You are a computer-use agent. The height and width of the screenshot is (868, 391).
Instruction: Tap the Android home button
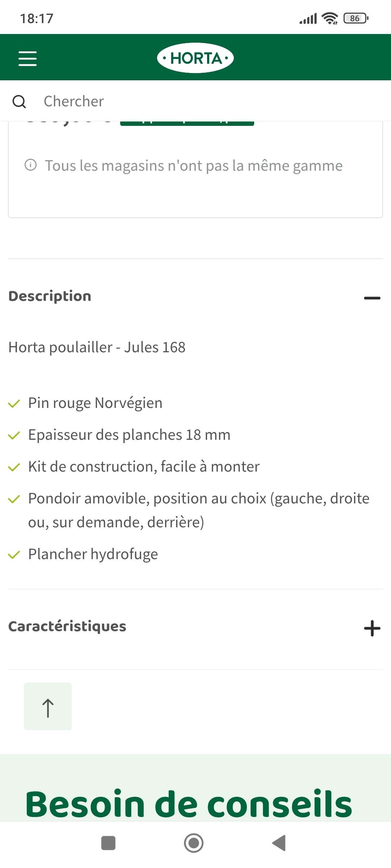194,843
